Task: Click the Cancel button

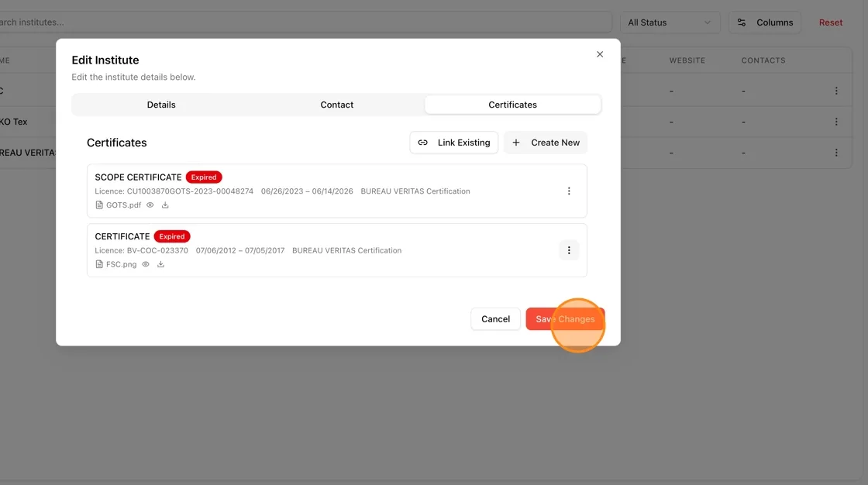Action: 495,319
